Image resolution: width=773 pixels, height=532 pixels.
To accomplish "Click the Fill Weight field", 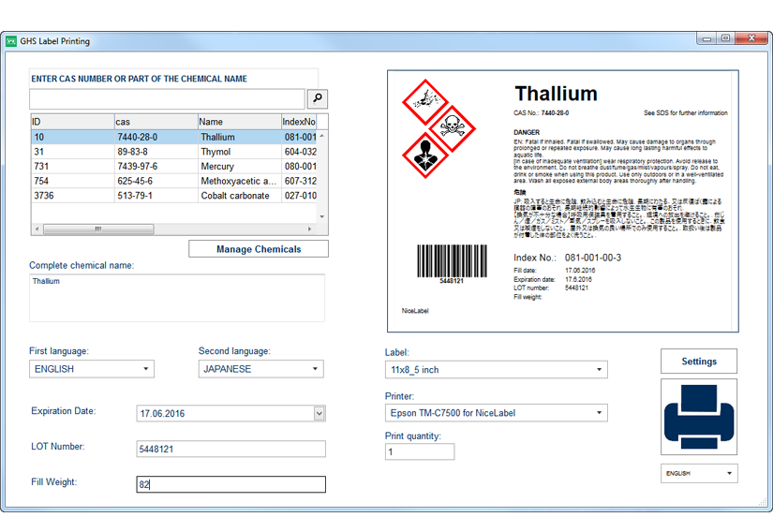I will (230, 484).
